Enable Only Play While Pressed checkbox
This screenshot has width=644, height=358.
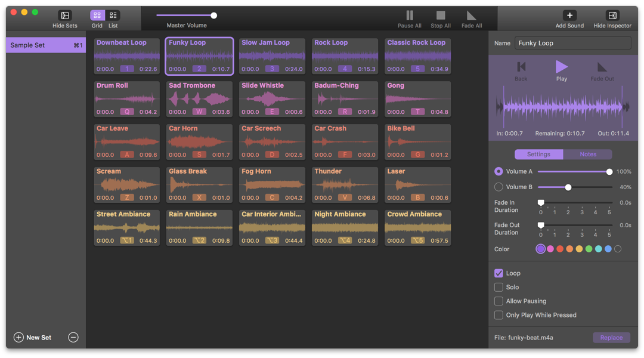tap(499, 315)
